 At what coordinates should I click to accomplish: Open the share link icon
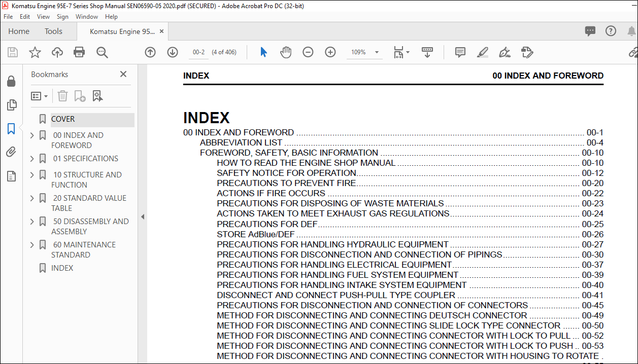(x=633, y=52)
